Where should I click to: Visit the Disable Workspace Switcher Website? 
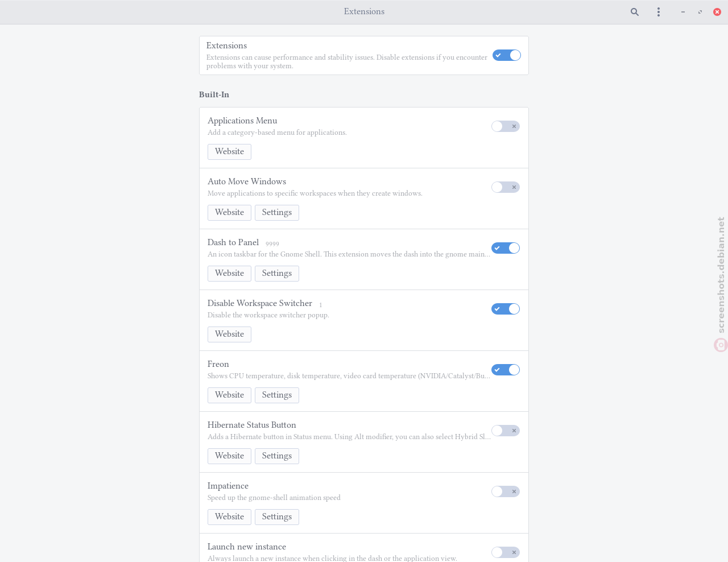tap(229, 334)
